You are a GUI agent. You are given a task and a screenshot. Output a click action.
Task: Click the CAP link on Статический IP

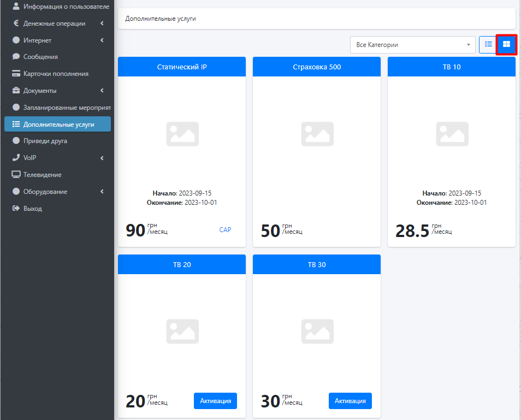(x=225, y=230)
